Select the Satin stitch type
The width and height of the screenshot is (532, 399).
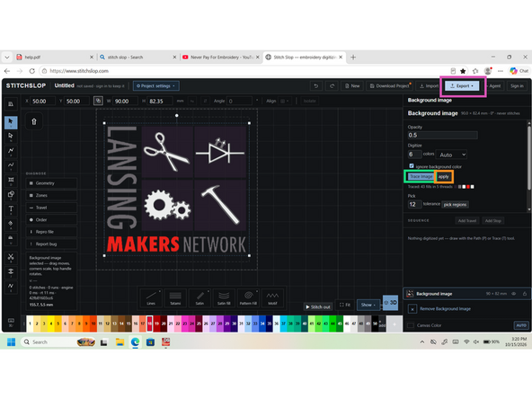199,297
